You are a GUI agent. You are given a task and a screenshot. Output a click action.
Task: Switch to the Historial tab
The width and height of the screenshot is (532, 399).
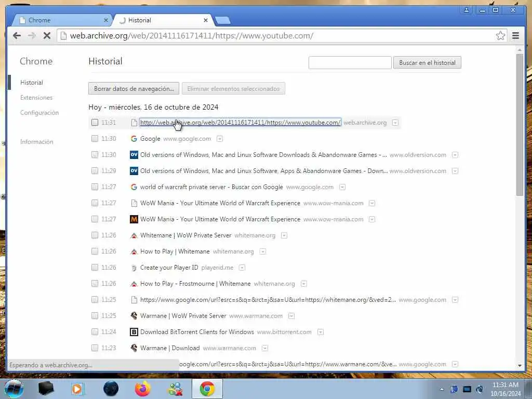(x=163, y=20)
